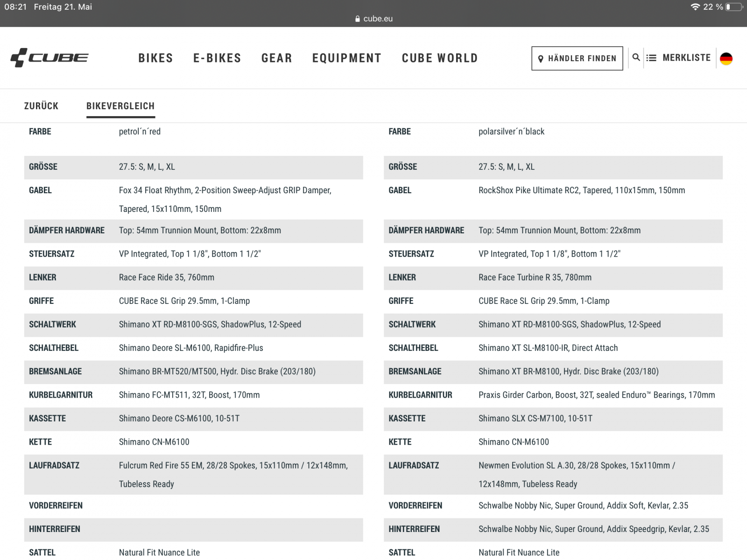Open the BIKES menu
The image size is (747, 560).
pyautogui.click(x=155, y=58)
